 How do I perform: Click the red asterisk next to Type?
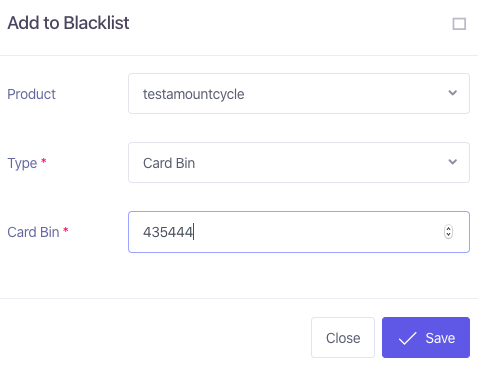(43, 161)
